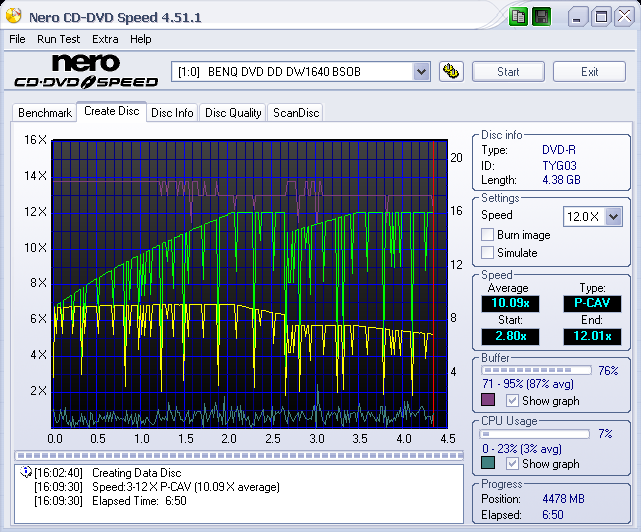Viewport: 641px width, 532px height.
Task: Click the save floppy disk icon
Action: pos(540,17)
